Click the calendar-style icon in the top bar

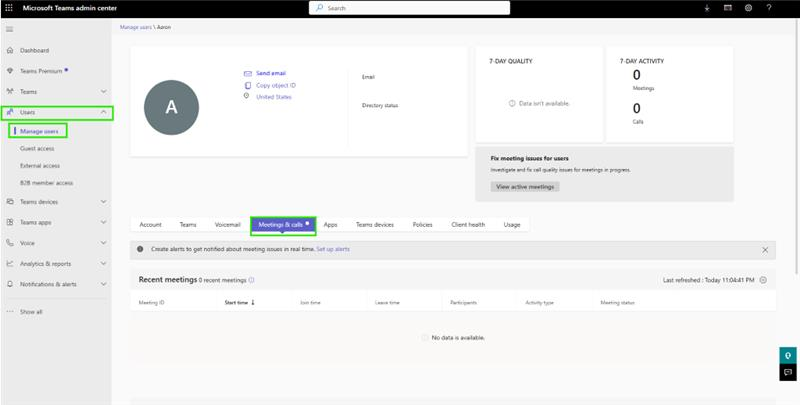728,8
